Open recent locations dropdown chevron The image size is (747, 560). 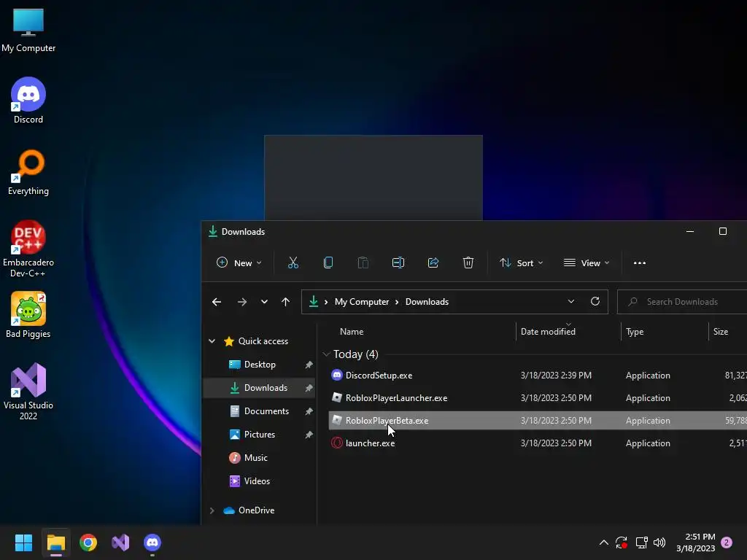(x=264, y=302)
